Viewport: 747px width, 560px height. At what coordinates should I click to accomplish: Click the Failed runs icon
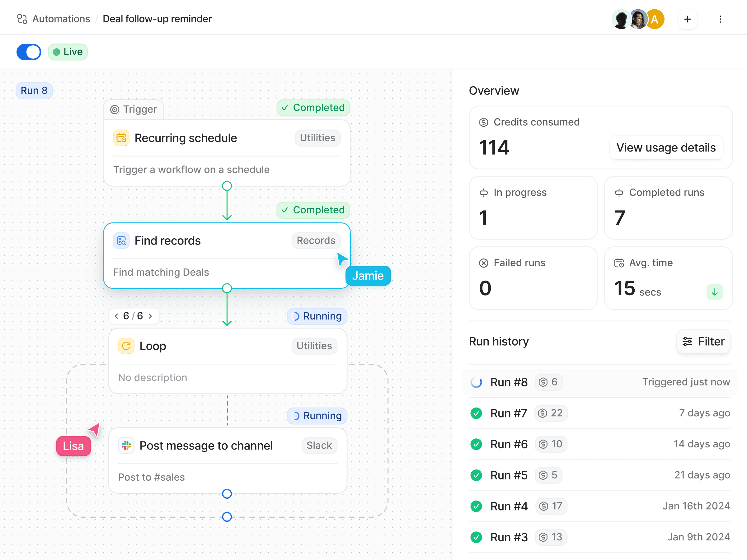click(x=484, y=263)
